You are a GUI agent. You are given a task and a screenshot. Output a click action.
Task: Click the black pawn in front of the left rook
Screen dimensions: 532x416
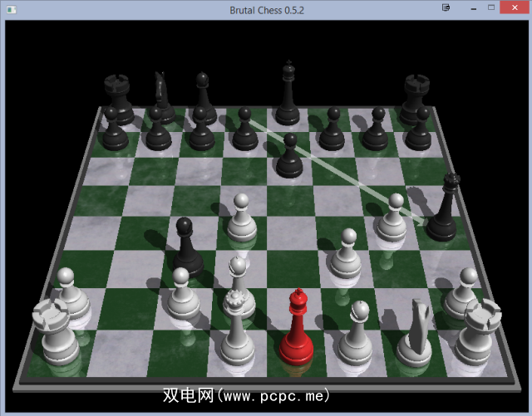[x=115, y=129]
